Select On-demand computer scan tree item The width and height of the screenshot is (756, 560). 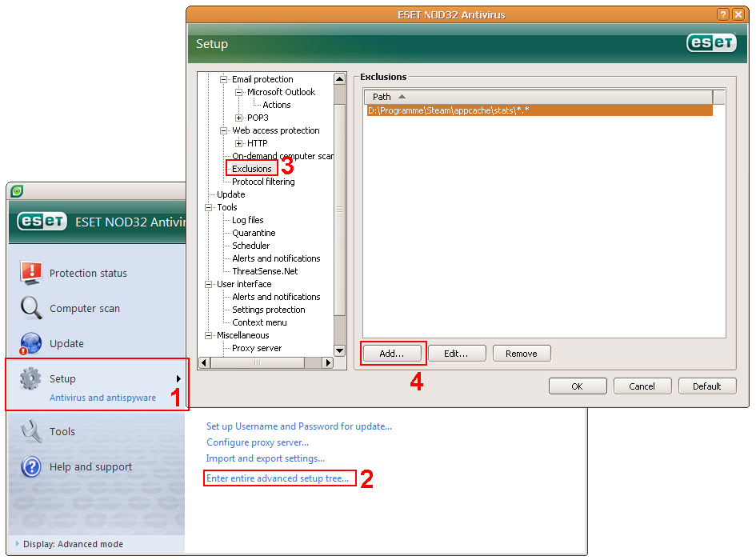pos(282,156)
